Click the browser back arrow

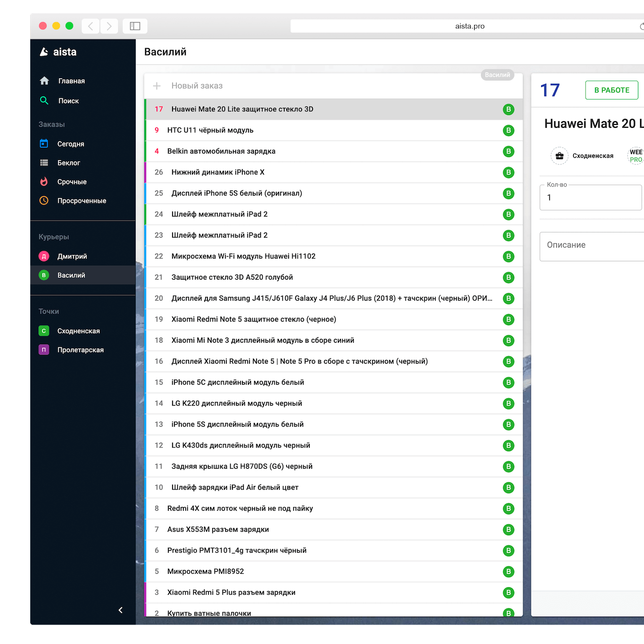click(91, 26)
